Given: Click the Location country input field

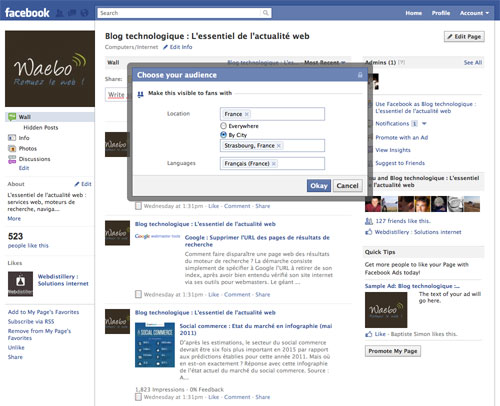Looking at the screenshot, I should (272, 114).
